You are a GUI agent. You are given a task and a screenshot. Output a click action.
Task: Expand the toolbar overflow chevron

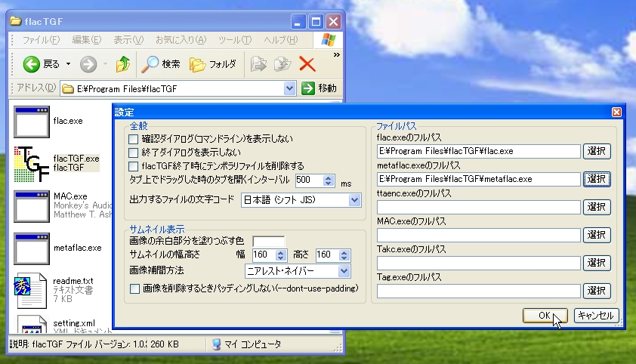tap(336, 54)
